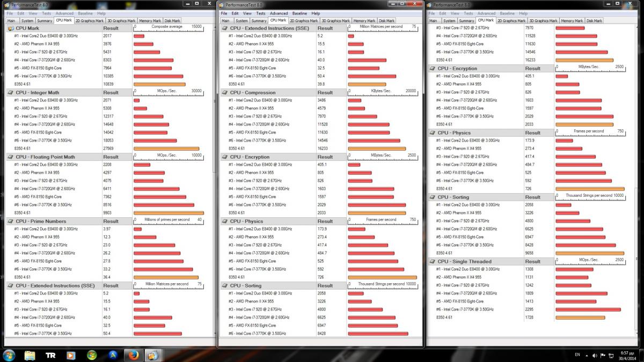The width and height of the screenshot is (644, 362).
Task: Select Floating Point Math result 9903
Action: pos(107,213)
